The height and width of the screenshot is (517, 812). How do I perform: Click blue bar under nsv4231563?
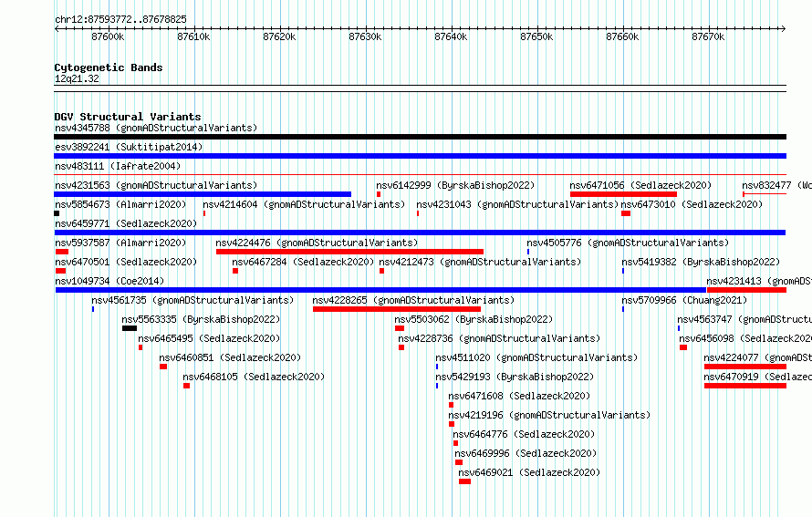pyautogui.click(x=203, y=194)
